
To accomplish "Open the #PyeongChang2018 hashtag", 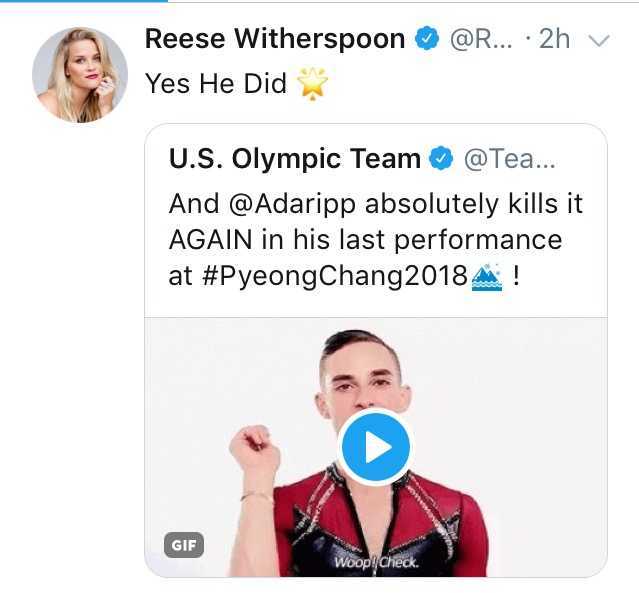I will click(x=334, y=277).
